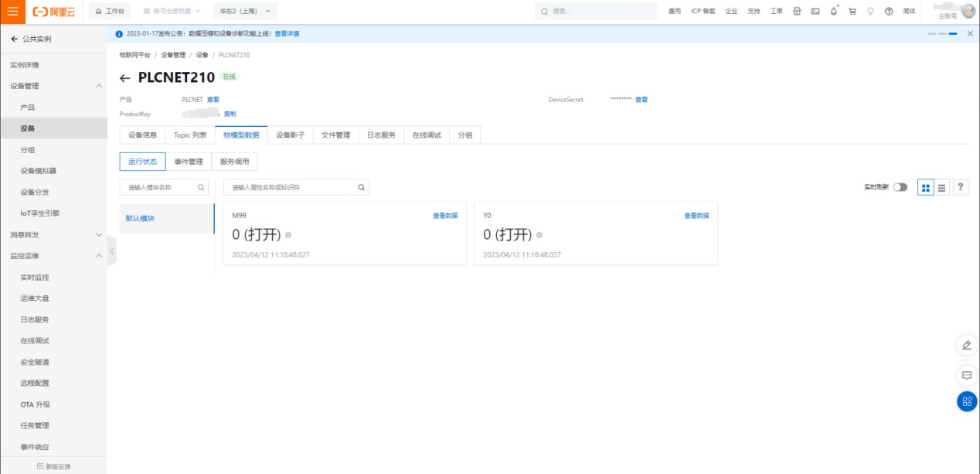Screen dimensions: 980x474
Task: Click back arrow beside PLCNET210 title
Action: [x=125, y=78]
